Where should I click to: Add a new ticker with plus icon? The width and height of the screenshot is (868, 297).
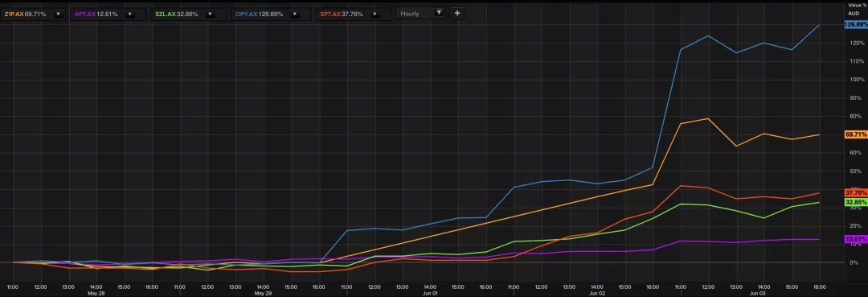pyautogui.click(x=457, y=14)
